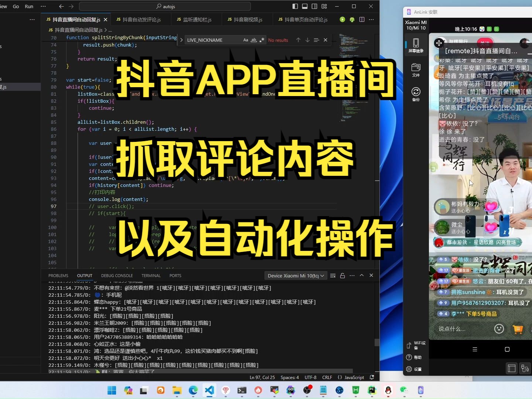
Task: Open the TERMINAL panel tab
Action: click(151, 276)
